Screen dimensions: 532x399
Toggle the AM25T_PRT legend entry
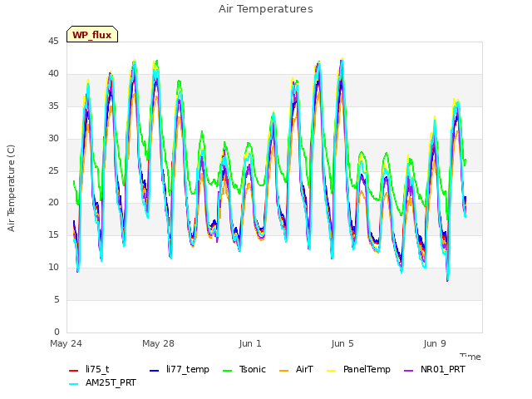click(102, 383)
